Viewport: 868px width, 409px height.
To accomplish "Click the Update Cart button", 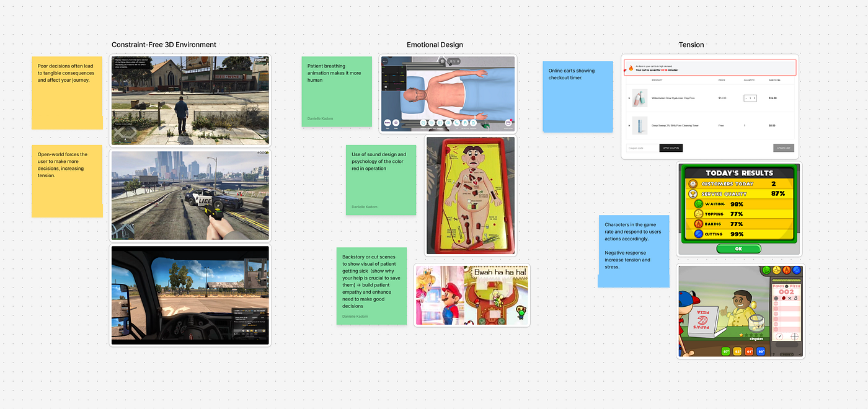I will pyautogui.click(x=784, y=148).
